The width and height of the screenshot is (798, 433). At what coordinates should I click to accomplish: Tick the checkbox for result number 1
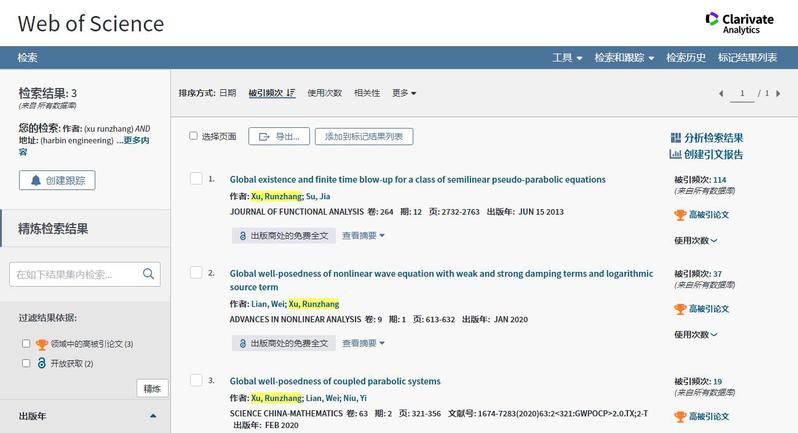pos(196,179)
